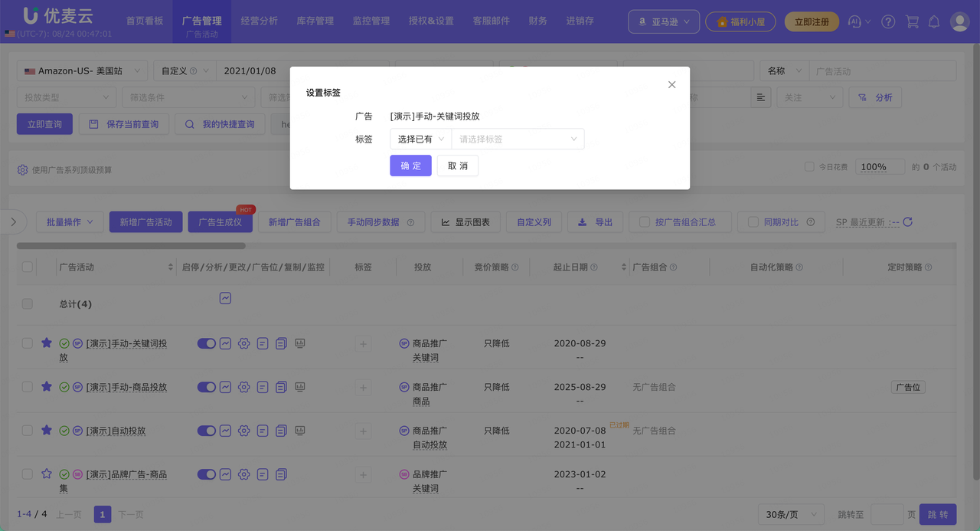
Task: Tick the 今日花费 checkbox
Action: coord(809,167)
